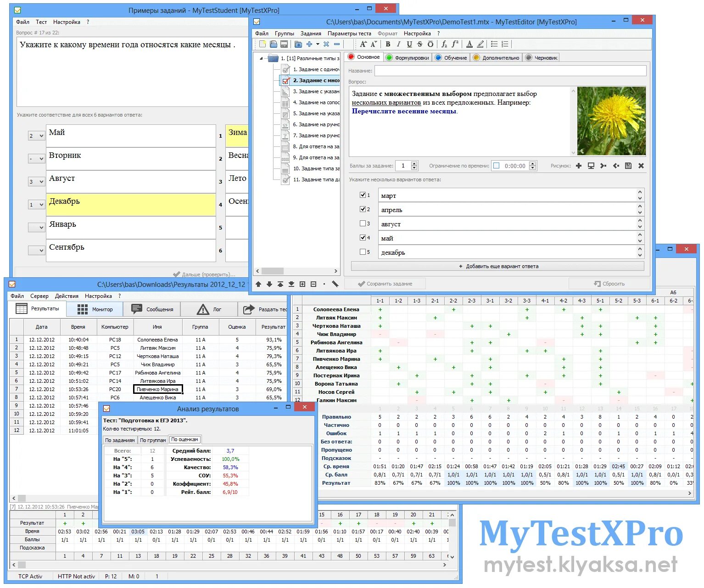Click the blue plus Add task icon
This screenshot has height=588, width=704.
tap(309, 44)
